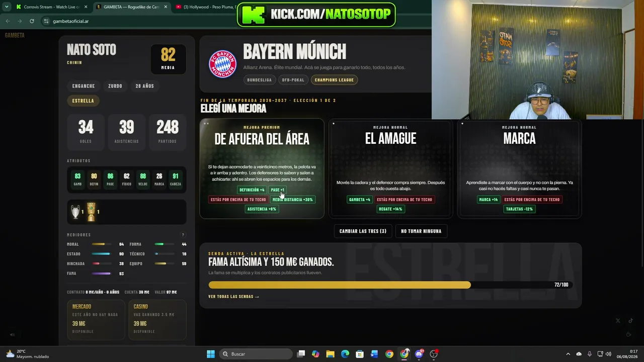644x362 pixels.
Task: Open File Explorer from the taskbar
Action: point(330,354)
